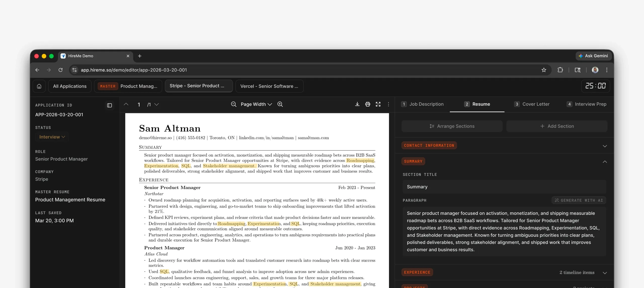Viewport: 644px width, 288px height.
Task: Toggle the application details sidebar panel
Action: tap(109, 105)
